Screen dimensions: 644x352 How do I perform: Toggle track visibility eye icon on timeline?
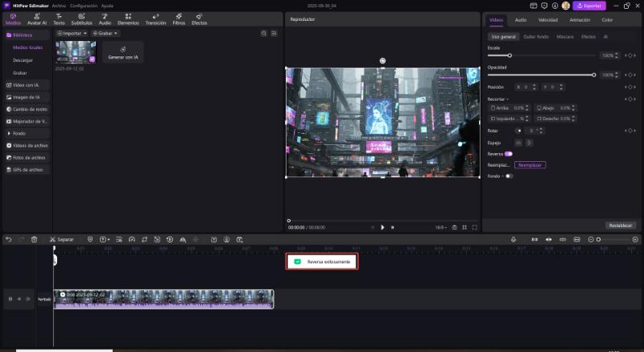tap(19, 299)
